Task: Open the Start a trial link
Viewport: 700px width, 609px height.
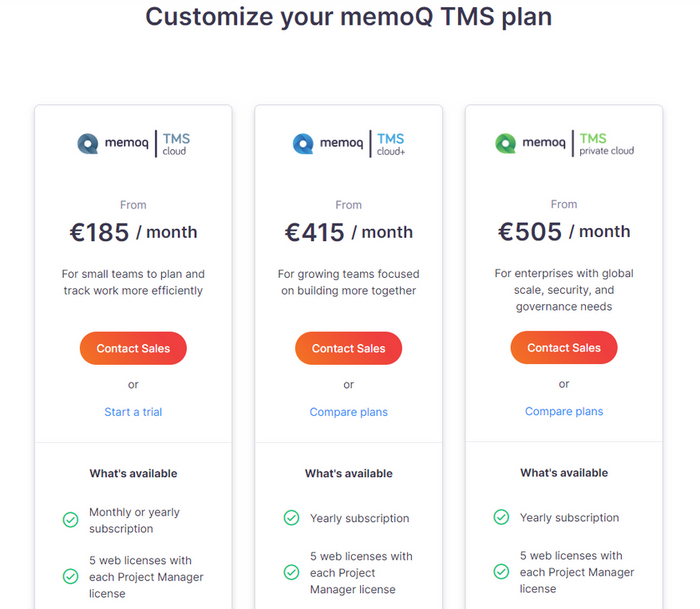Action: [x=133, y=412]
